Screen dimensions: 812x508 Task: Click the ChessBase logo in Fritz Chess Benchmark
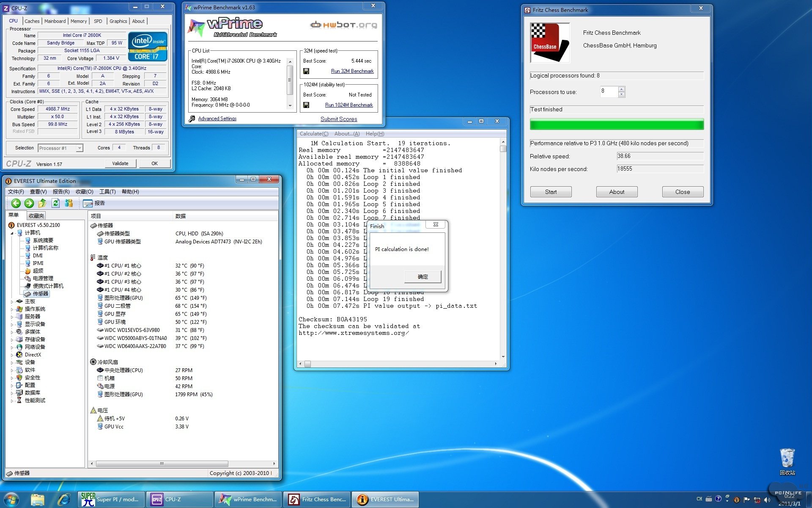[x=550, y=43]
